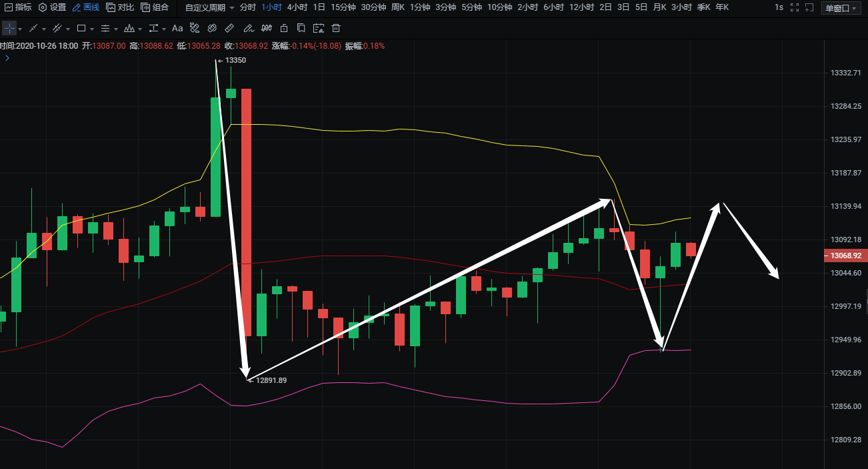
Task: Toggle the 组合 combination view
Action: [x=155, y=7]
